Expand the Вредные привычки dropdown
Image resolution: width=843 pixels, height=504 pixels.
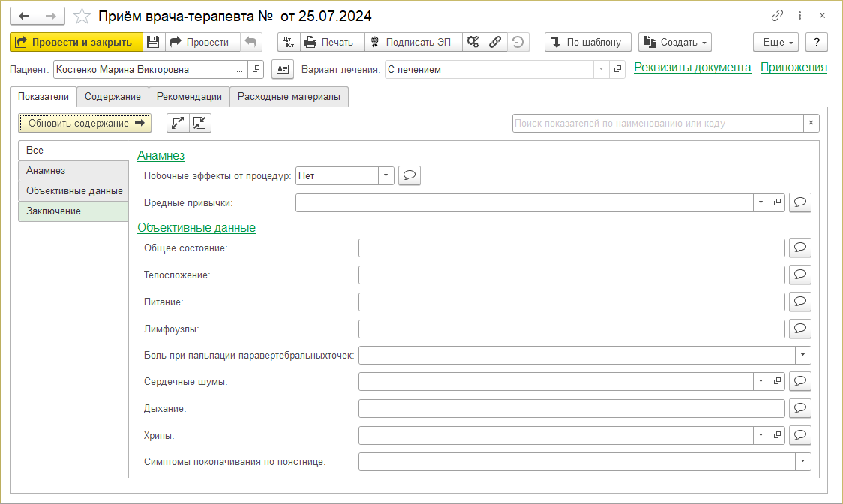tap(760, 202)
